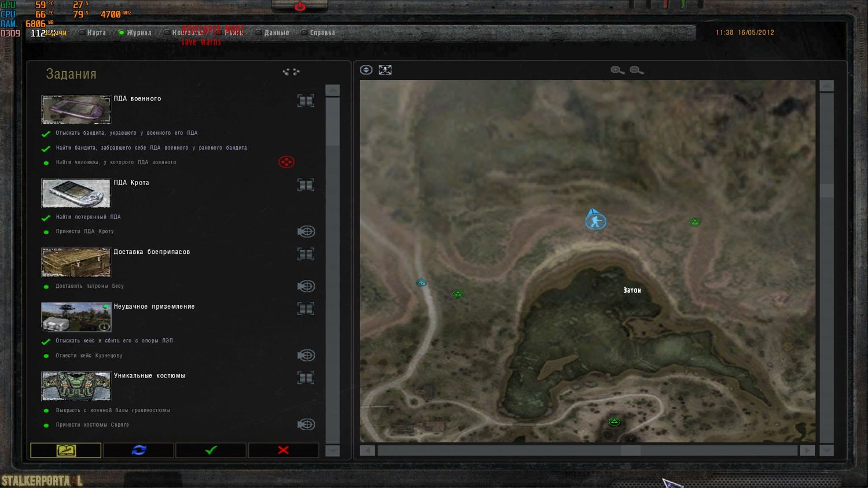Select blue marker on the western road

421,283
